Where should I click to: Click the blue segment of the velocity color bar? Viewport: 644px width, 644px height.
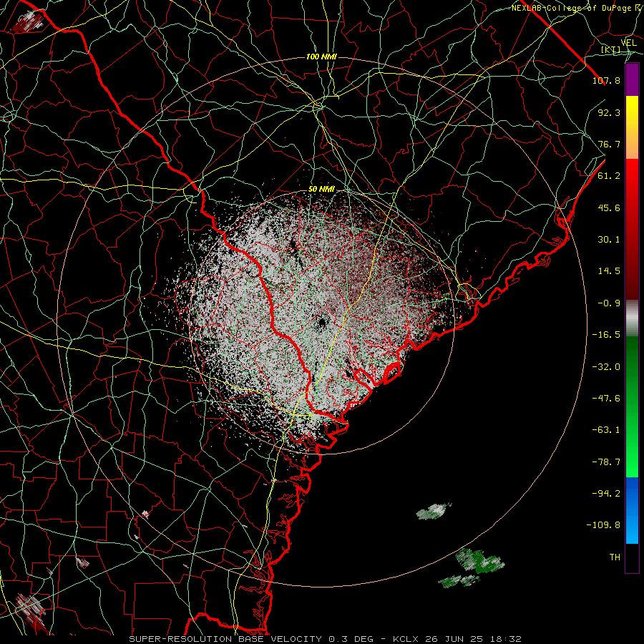[632, 510]
